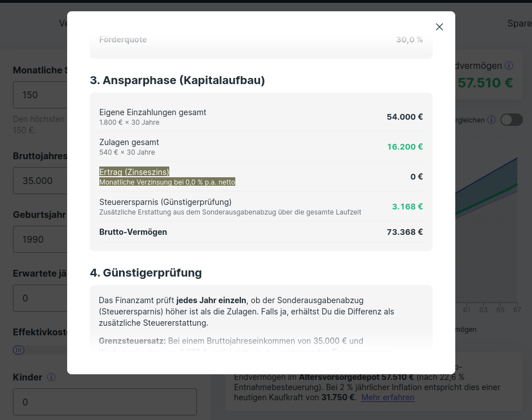Click the info icon next to Kinder

[51, 377]
